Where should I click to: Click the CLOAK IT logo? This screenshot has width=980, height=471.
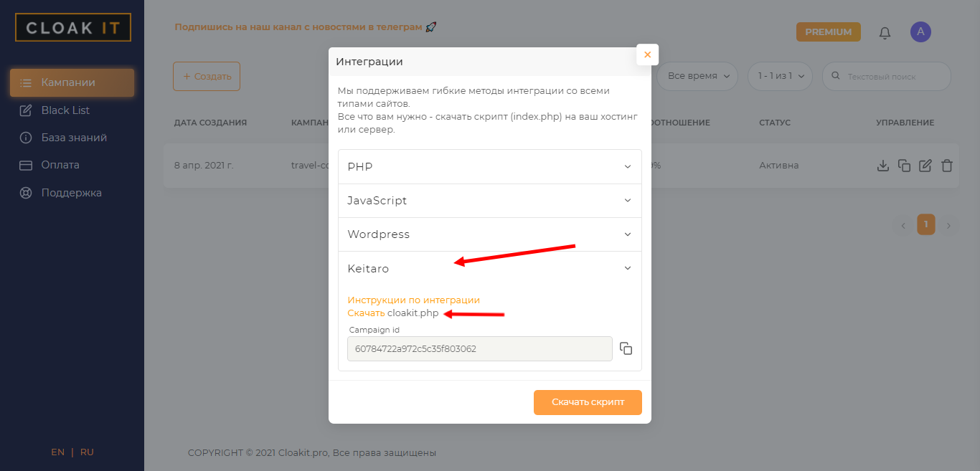(x=73, y=27)
